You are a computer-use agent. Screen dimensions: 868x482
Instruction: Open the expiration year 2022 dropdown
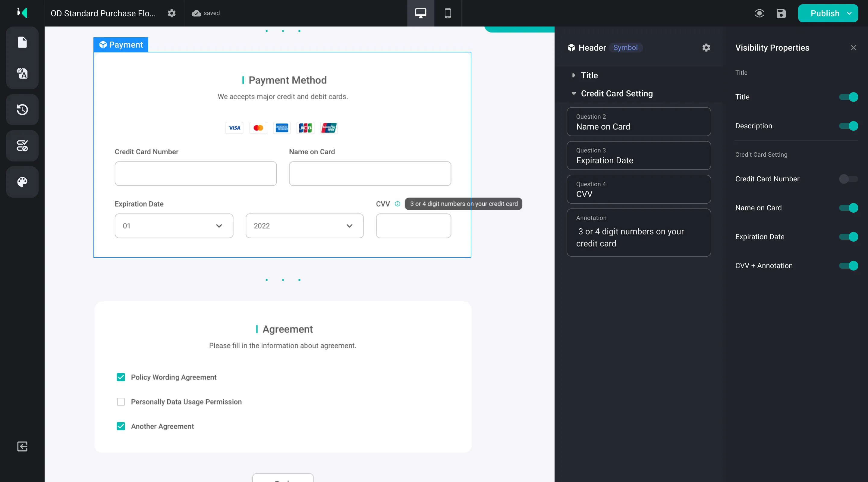tap(304, 226)
